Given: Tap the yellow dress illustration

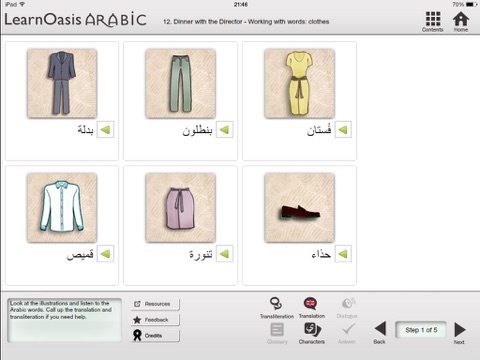Looking at the screenshot, I should pos(299,84).
